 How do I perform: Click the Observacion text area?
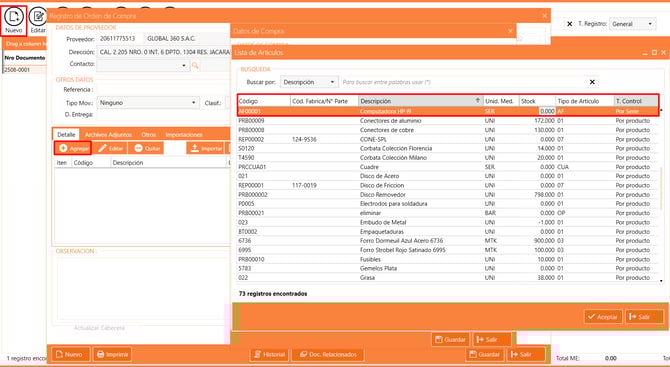(x=143, y=288)
